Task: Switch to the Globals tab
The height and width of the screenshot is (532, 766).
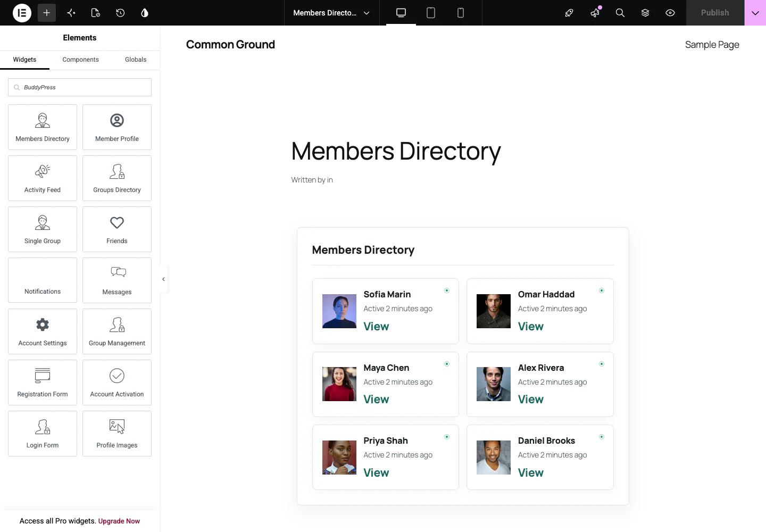Action: [136, 60]
